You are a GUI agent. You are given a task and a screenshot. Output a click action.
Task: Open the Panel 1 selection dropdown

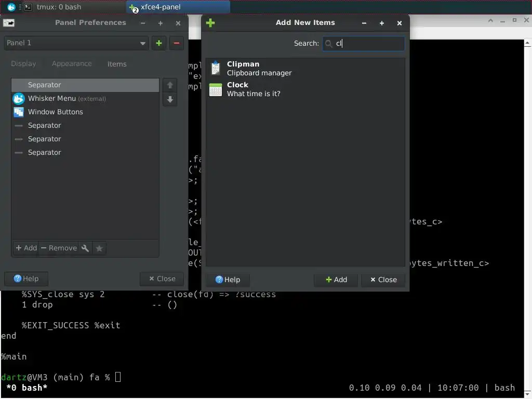tap(76, 43)
